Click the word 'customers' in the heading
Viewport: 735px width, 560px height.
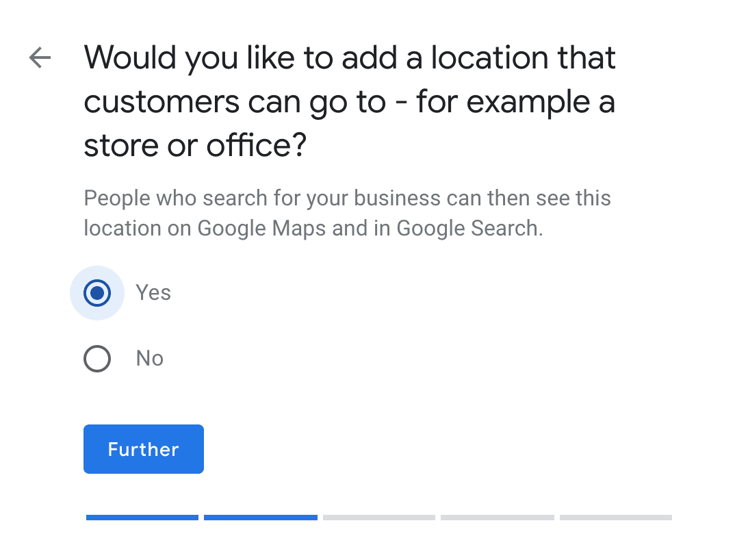tap(162, 102)
